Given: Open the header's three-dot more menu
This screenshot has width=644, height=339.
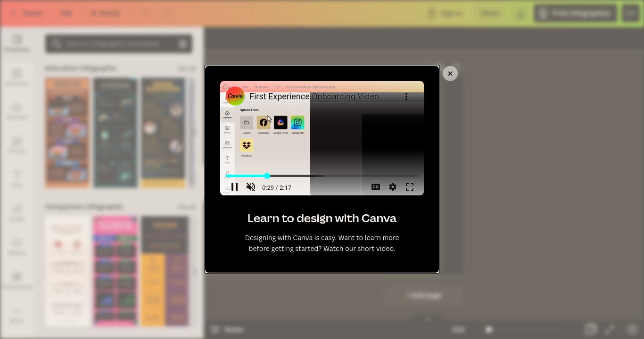Looking at the screenshot, I should (x=631, y=13).
